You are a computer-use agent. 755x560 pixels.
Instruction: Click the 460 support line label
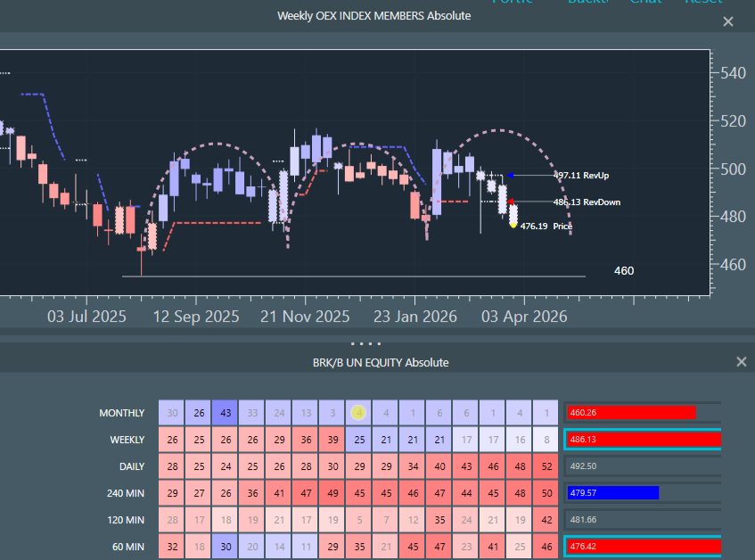(x=624, y=270)
